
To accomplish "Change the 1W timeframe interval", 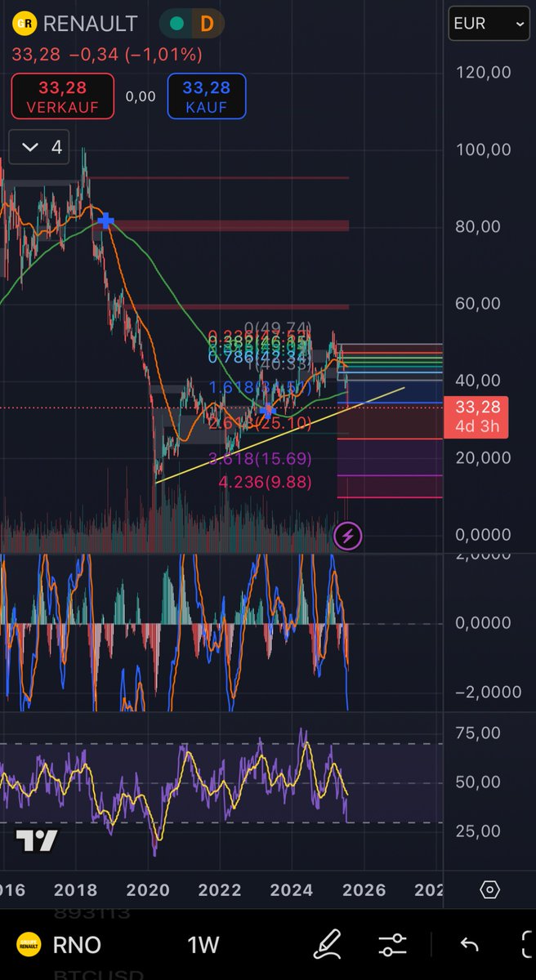I will (x=203, y=945).
